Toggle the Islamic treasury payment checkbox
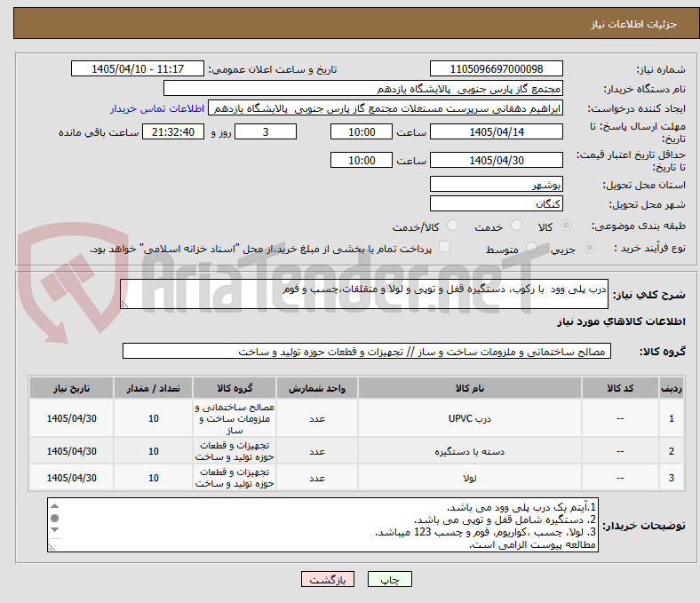 tap(445, 247)
